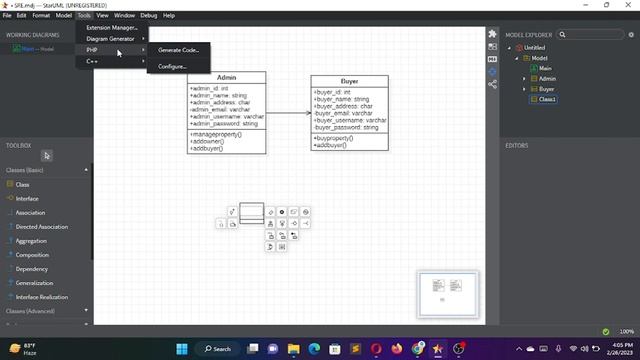Open the Edit menu
This screenshot has width=640, height=360.
(21, 16)
